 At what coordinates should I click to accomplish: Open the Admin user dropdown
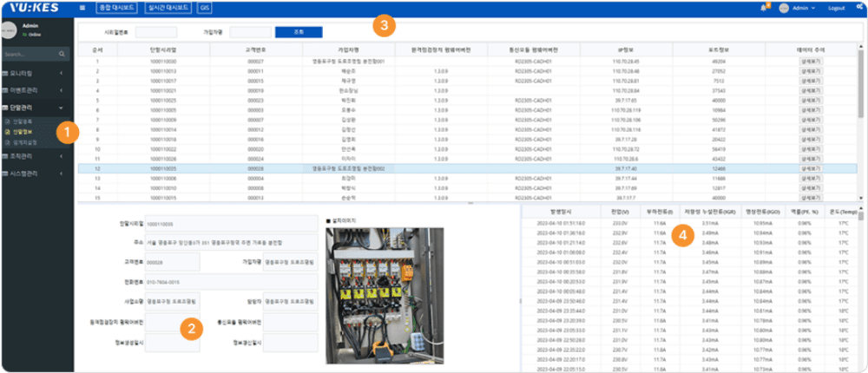[x=804, y=8]
